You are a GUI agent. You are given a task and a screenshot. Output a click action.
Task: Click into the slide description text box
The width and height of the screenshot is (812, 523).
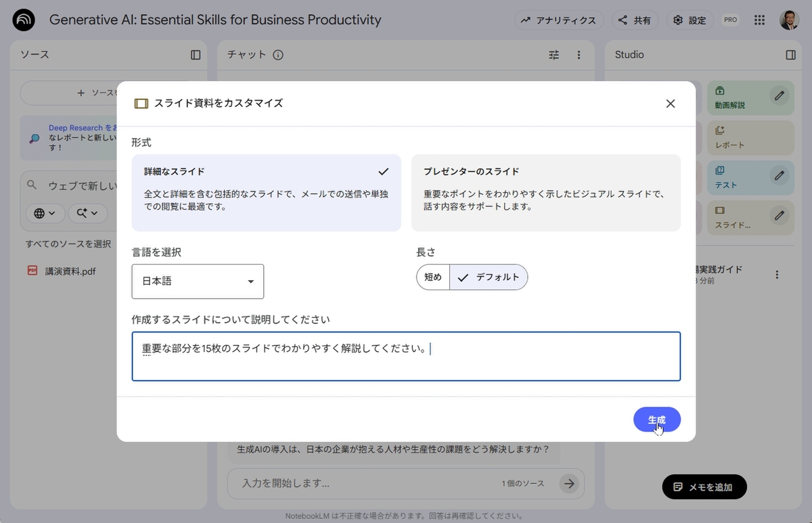click(x=406, y=357)
